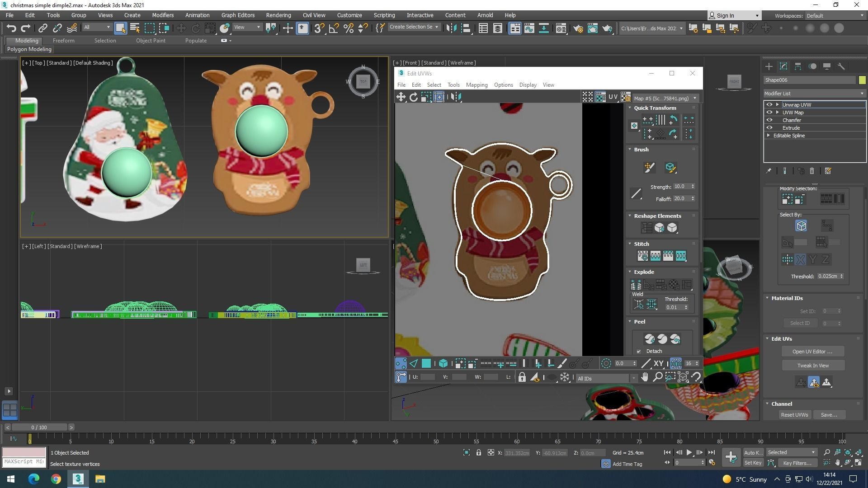Click Mirror tool in Edit UVWs toolbar
The height and width of the screenshot is (488, 868).
(456, 97)
